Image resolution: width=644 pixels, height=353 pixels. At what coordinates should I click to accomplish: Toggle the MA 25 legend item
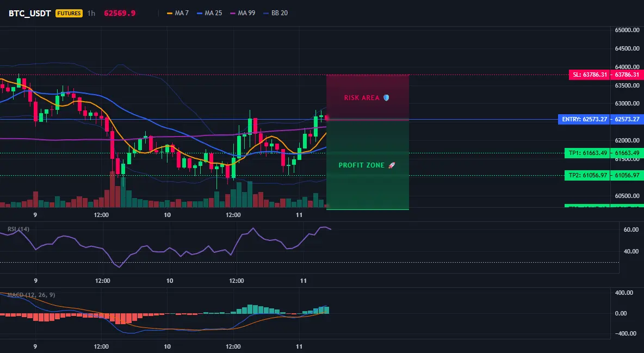209,13
